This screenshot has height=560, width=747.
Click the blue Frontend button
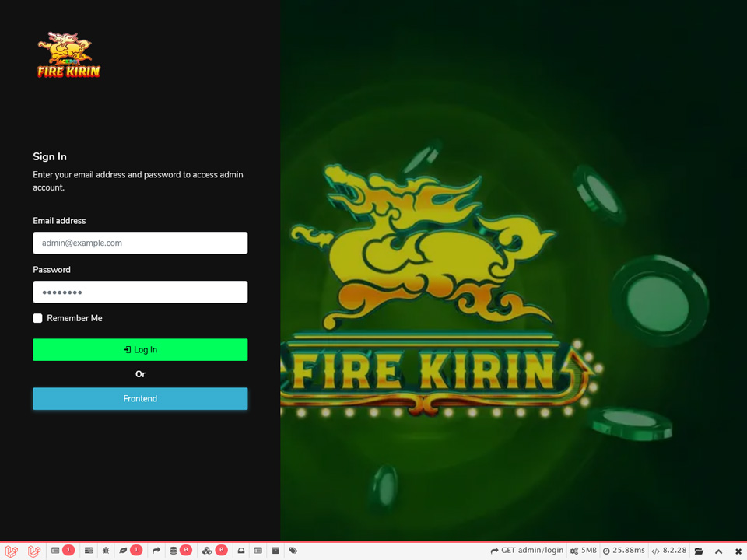[140, 399]
